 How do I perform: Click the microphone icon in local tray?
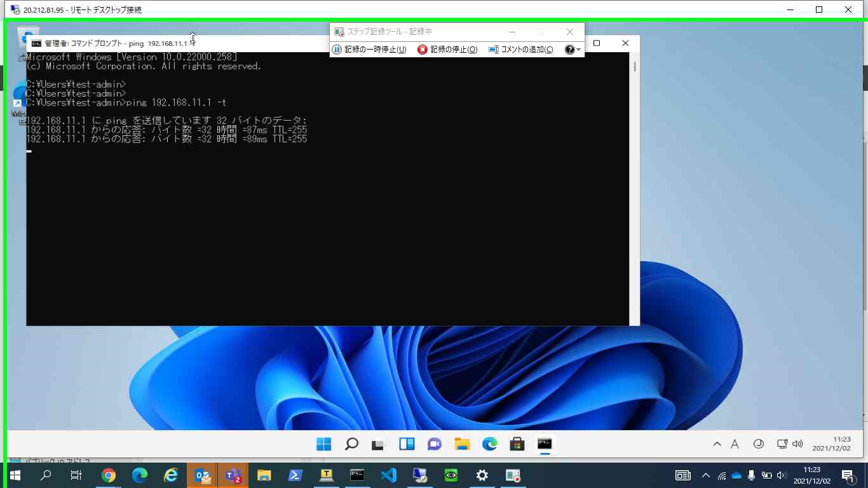(x=752, y=475)
